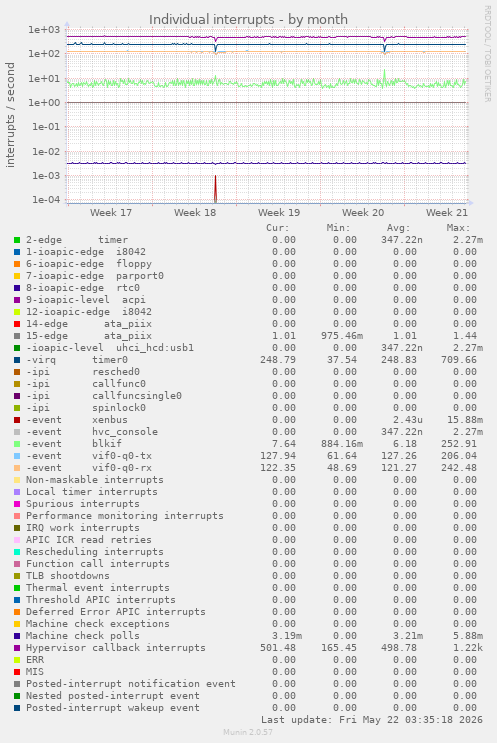Click the dark blue virq timer0 swatch

pos(17,360)
